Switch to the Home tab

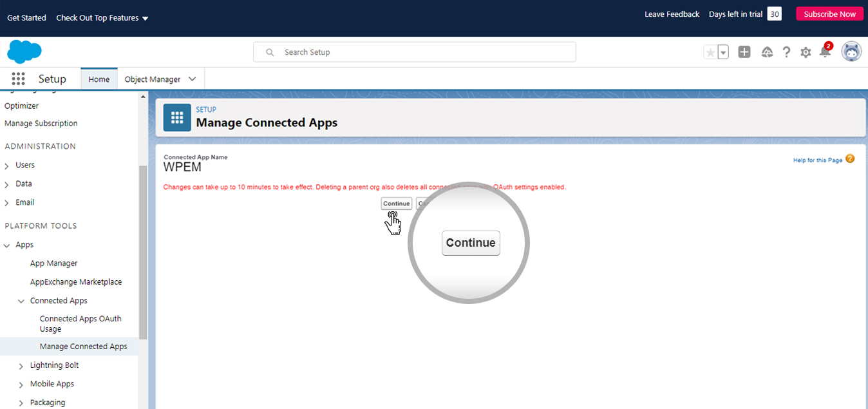tap(99, 79)
